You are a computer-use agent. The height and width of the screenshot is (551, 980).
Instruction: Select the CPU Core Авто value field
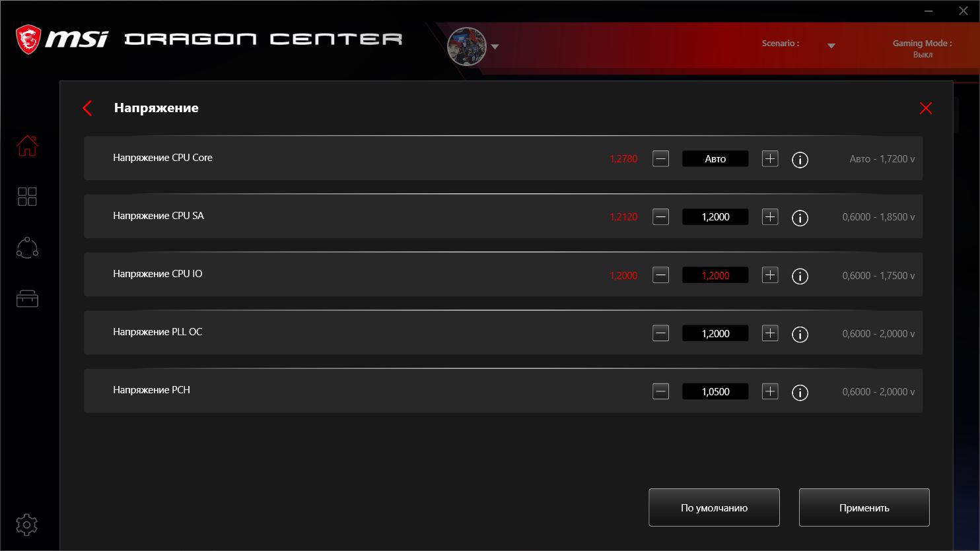coord(715,159)
